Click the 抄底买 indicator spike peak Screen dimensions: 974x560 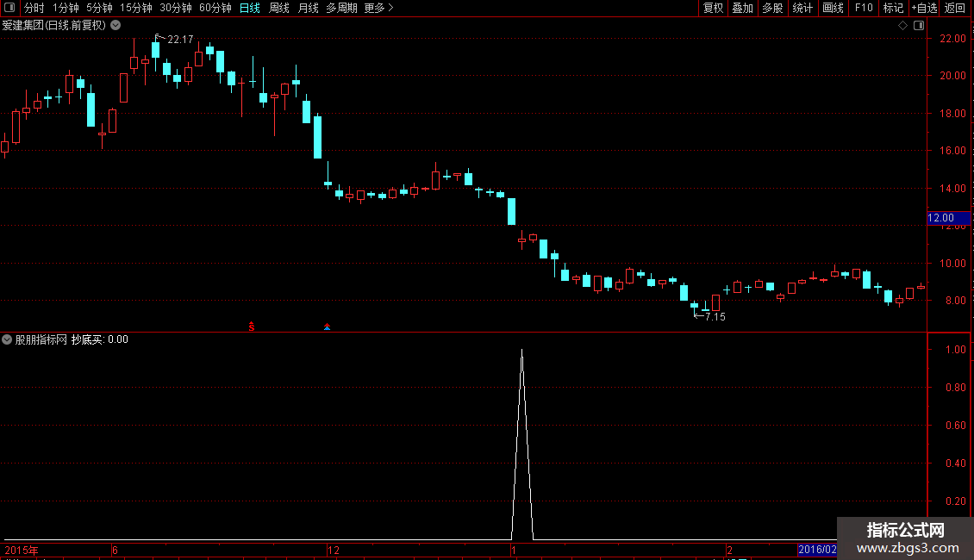point(521,352)
